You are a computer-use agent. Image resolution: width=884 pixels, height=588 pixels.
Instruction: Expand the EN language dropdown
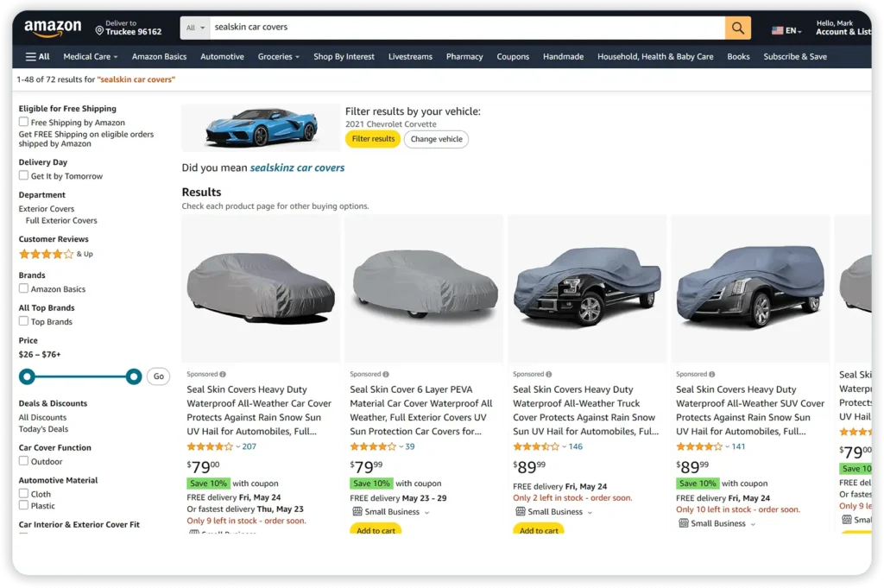(793, 31)
